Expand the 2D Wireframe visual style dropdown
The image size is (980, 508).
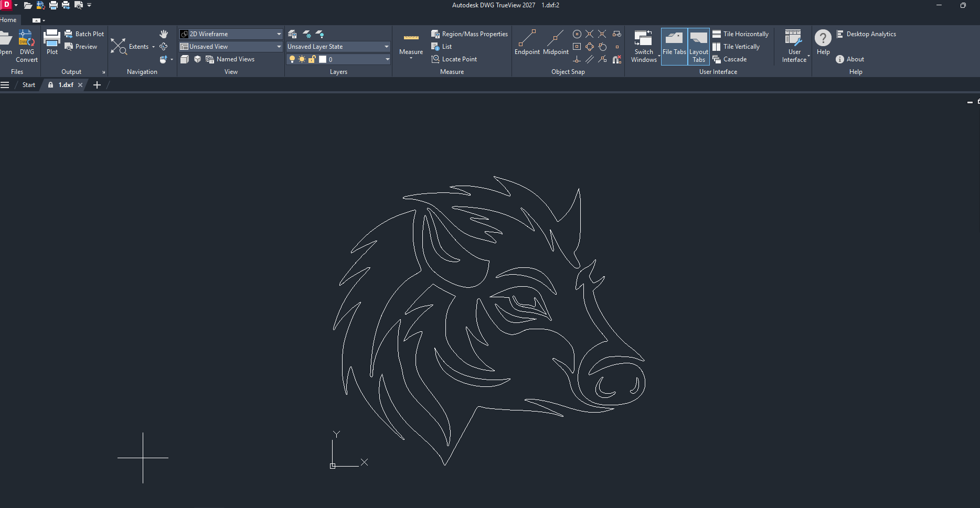click(x=279, y=34)
